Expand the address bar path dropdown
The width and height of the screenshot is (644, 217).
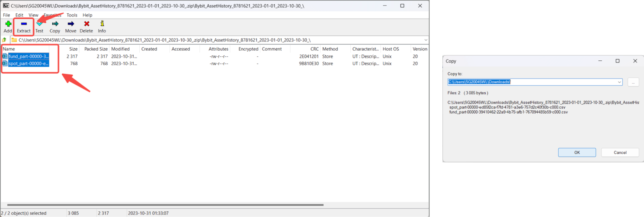[x=425, y=40]
